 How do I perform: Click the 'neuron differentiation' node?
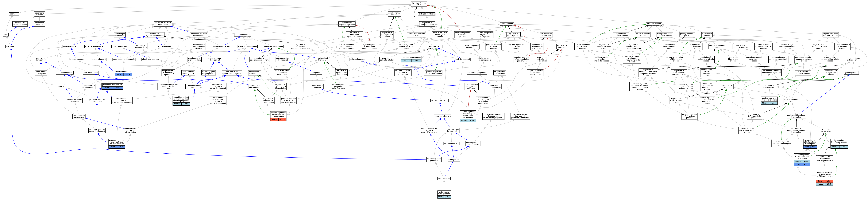click(440, 100)
